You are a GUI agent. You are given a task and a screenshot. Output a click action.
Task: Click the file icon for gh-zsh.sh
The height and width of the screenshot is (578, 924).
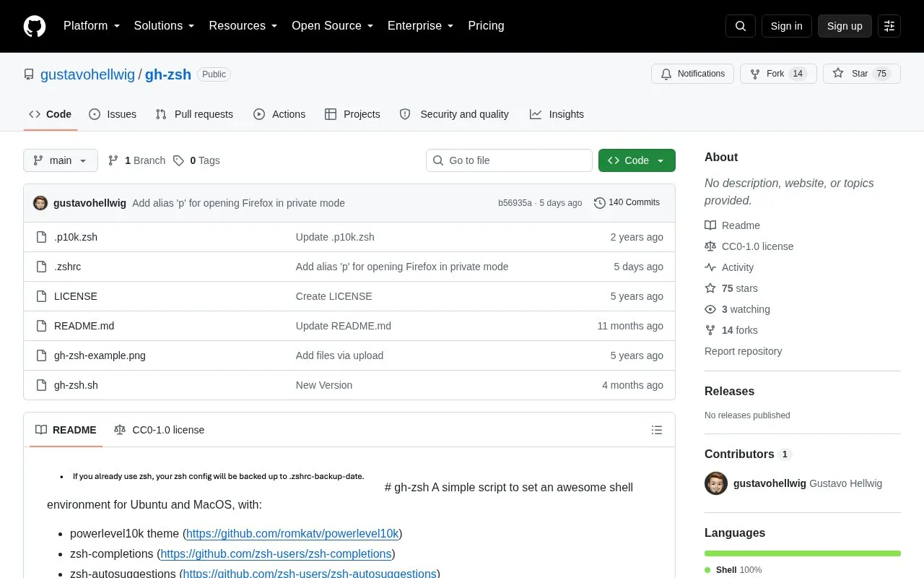(x=42, y=385)
